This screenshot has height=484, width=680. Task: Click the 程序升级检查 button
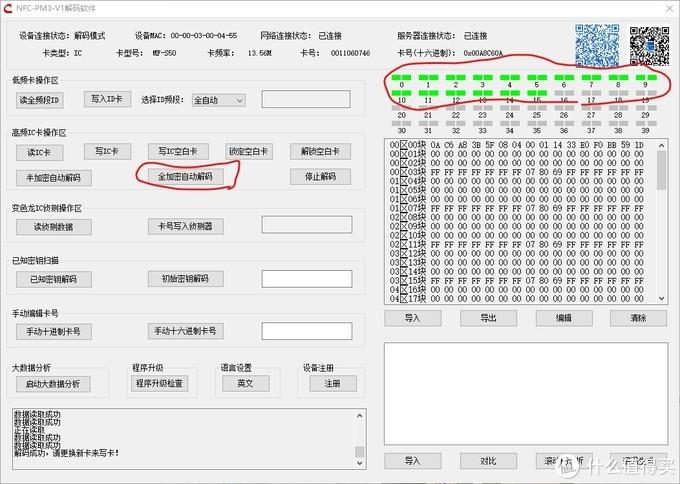(x=159, y=383)
